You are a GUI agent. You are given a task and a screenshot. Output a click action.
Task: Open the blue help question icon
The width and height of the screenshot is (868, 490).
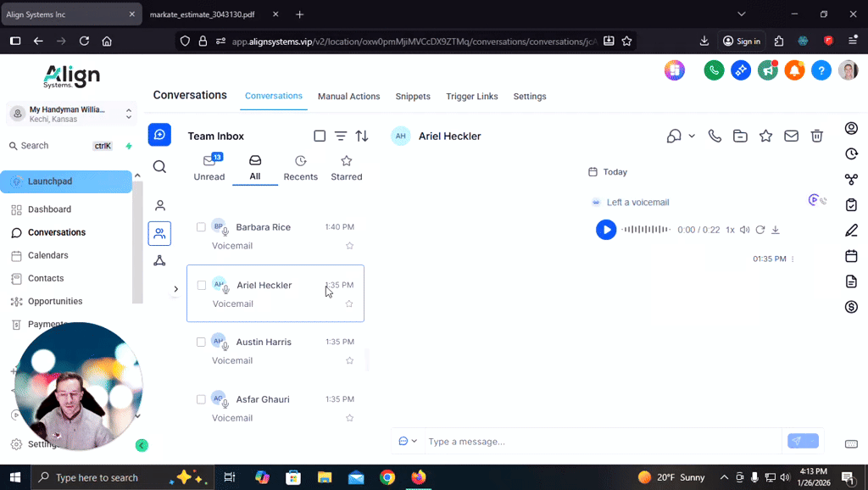tap(821, 70)
